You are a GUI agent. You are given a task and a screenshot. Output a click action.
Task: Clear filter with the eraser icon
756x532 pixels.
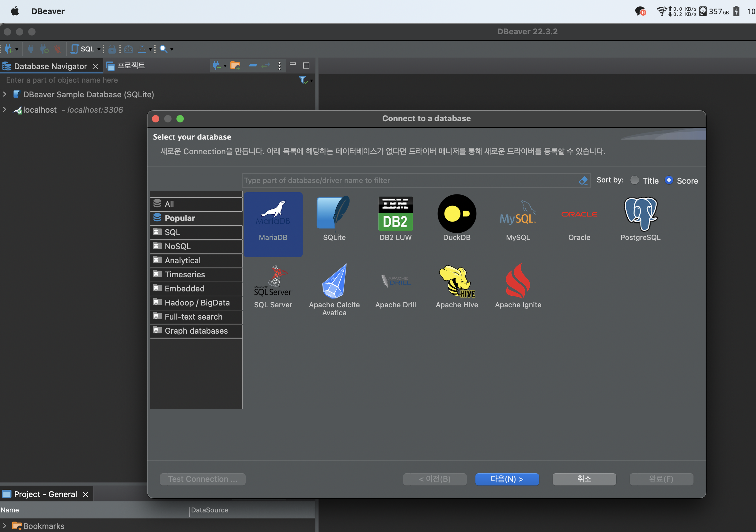[583, 180]
